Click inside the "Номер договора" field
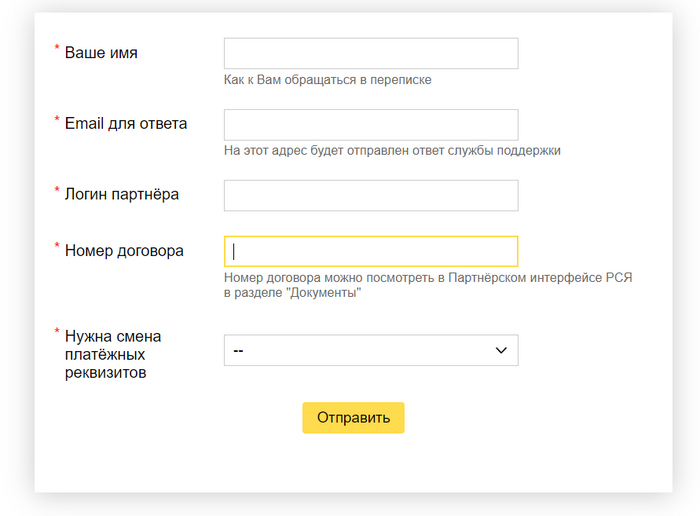The width and height of the screenshot is (700, 516). (x=370, y=252)
